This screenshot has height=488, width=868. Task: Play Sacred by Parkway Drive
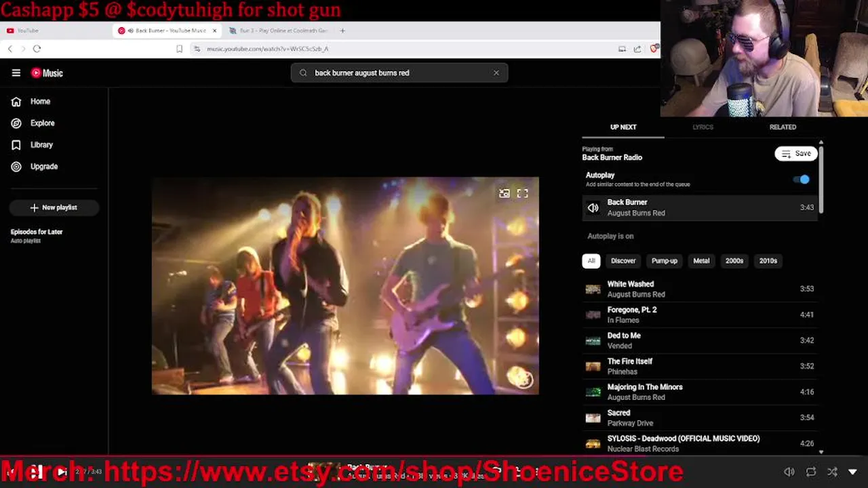[x=700, y=418]
